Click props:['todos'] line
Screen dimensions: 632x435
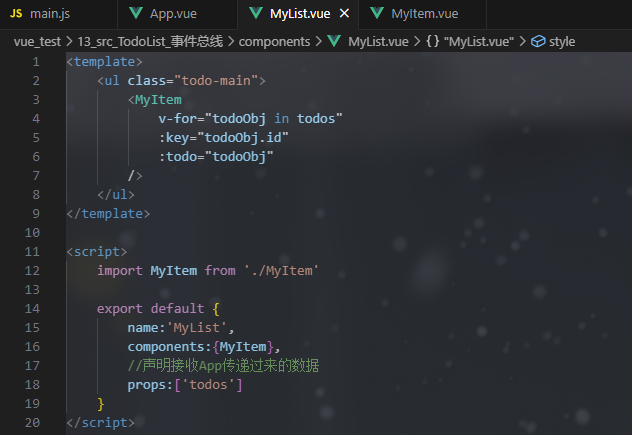(x=185, y=385)
